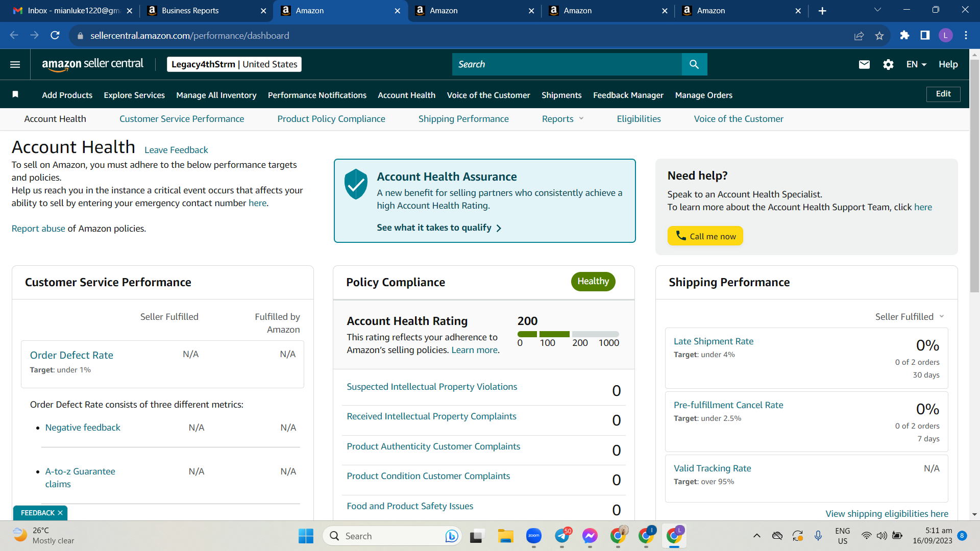Open the Seller Fulfilled shipping dropdown

point(910,316)
